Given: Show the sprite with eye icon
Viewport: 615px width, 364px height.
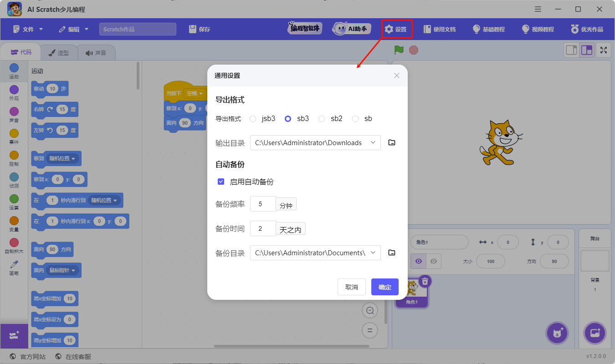Looking at the screenshot, I should click(419, 261).
